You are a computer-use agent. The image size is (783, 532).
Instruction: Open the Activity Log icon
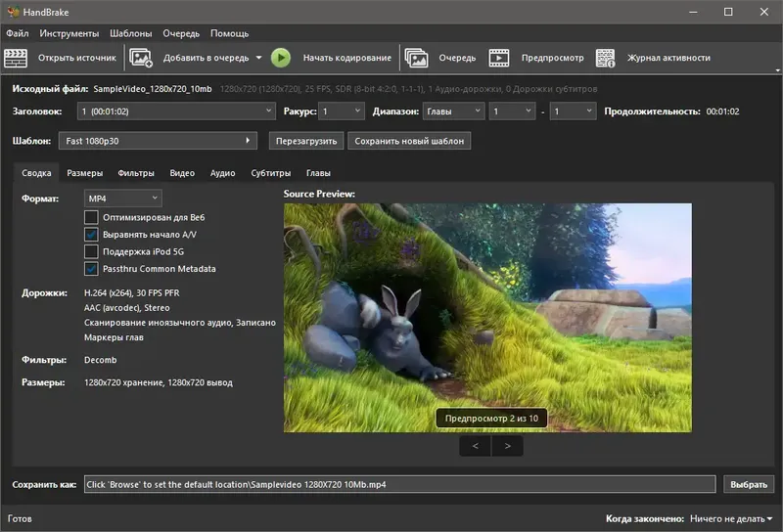606,58
